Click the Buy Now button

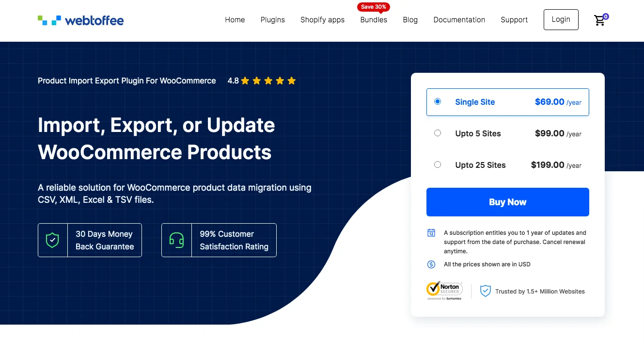507,202
